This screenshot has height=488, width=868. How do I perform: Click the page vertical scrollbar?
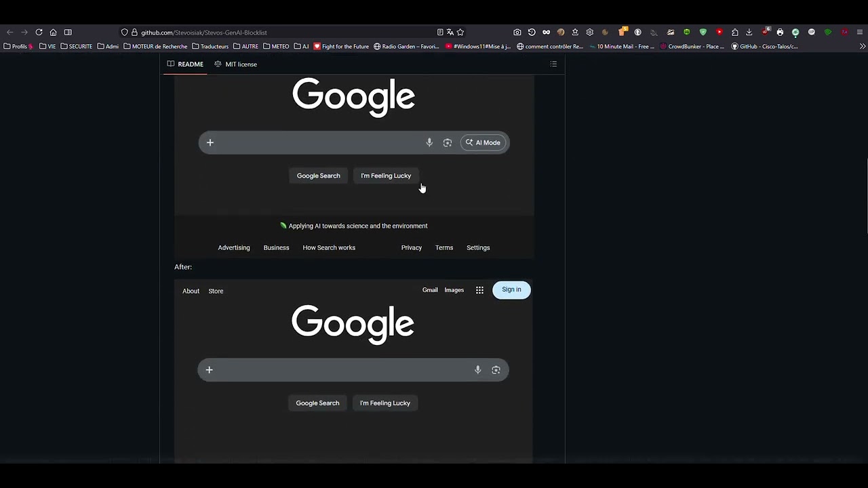point(866,197)
